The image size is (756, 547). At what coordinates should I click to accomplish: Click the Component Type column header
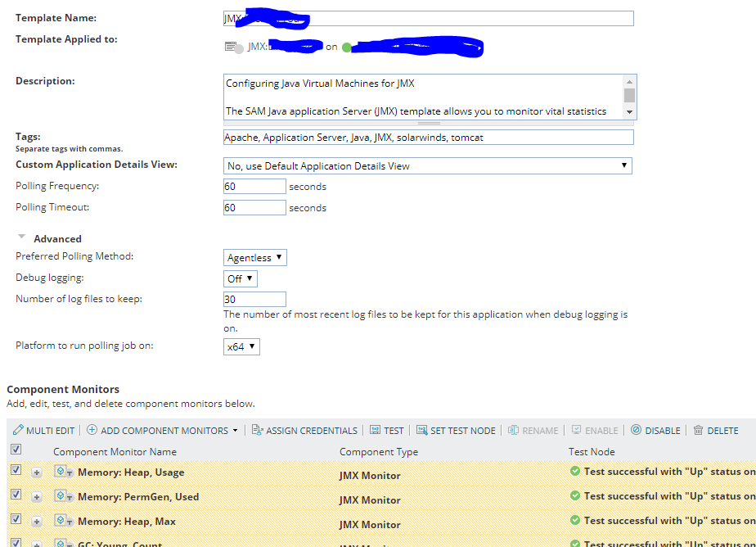379,452
